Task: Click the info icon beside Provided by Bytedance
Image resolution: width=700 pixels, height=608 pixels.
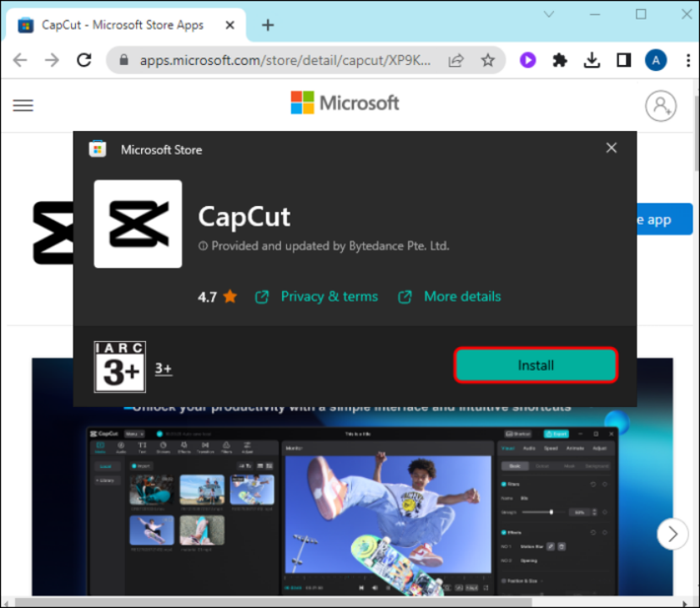Action: click(203, 246)
